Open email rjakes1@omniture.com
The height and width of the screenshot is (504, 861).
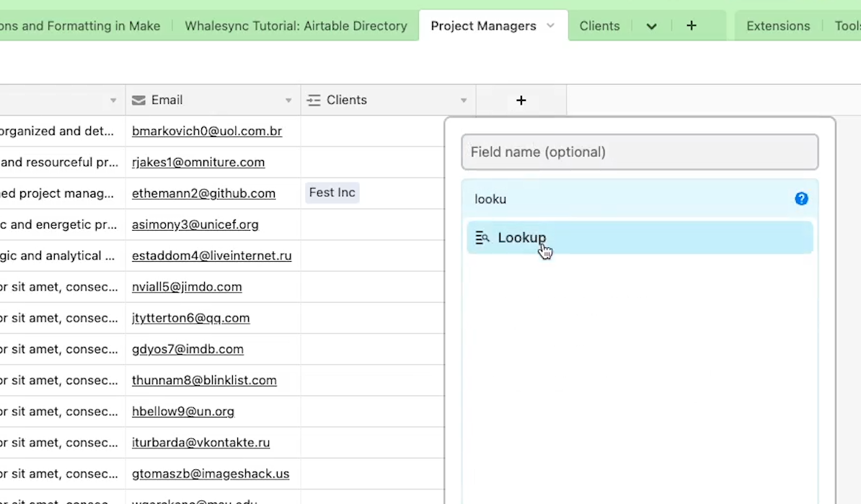(x=198, y=162)
